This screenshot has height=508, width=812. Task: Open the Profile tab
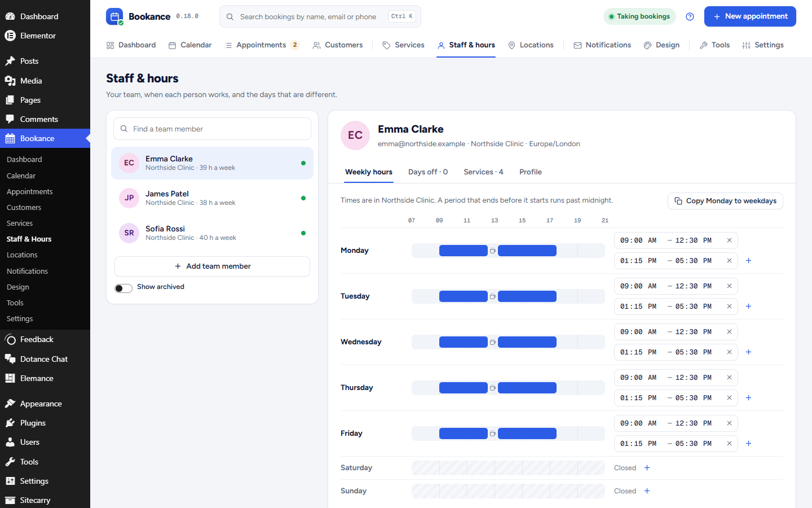(x=531, y=172)
